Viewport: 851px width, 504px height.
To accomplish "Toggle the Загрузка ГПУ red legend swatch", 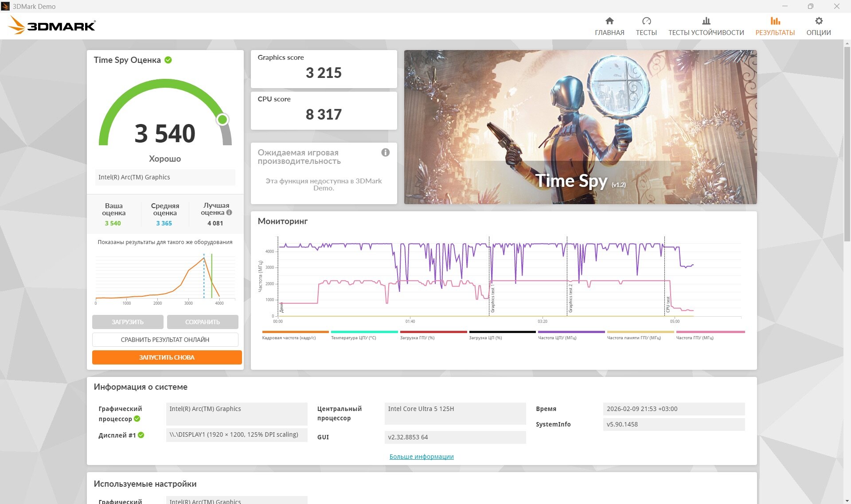I will tap(433, 332).
